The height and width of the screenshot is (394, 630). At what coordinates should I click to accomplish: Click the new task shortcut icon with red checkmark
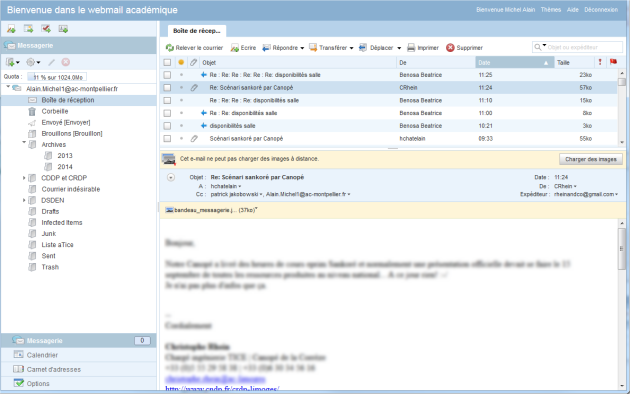point(46,29)
